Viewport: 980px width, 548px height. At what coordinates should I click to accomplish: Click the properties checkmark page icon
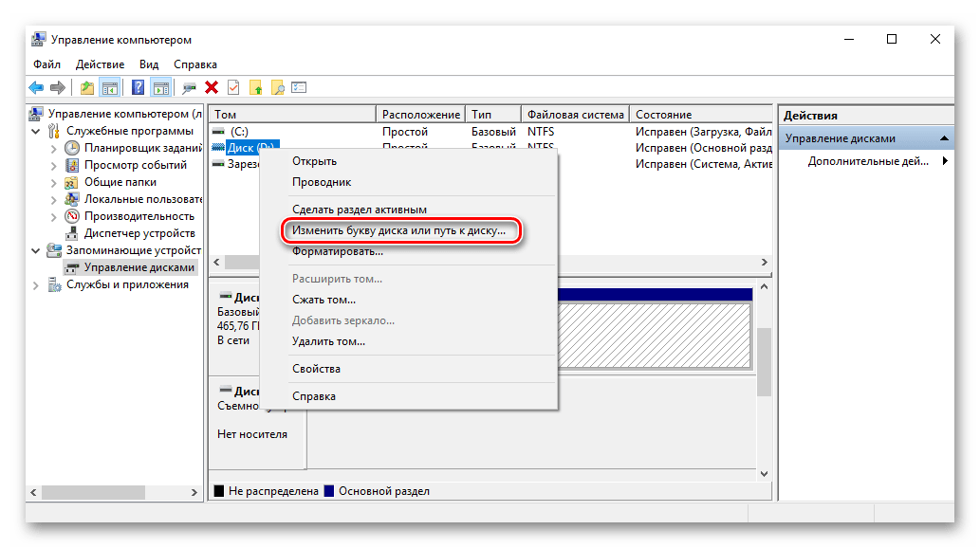click(233, 88)
